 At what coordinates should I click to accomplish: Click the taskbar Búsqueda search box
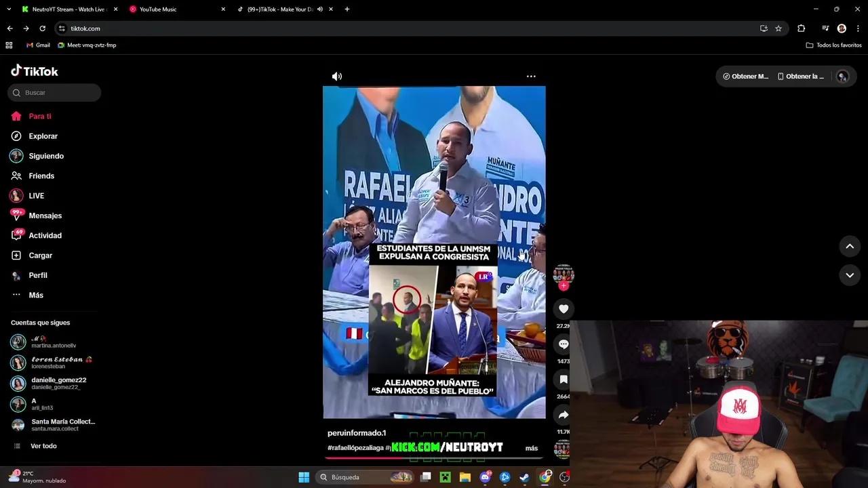tap(365, 477)
